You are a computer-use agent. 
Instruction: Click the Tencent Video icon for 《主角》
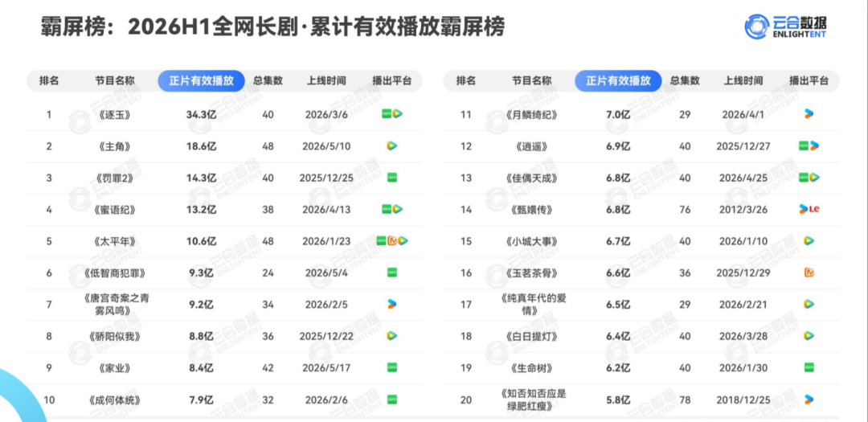click(392, 146)
